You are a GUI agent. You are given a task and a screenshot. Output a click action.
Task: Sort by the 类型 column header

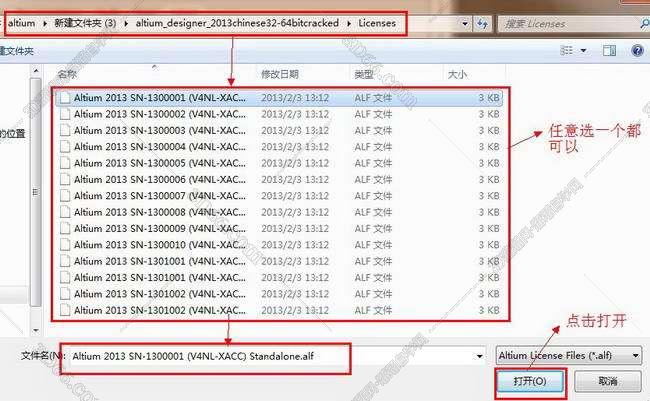(x=364, y=74)
